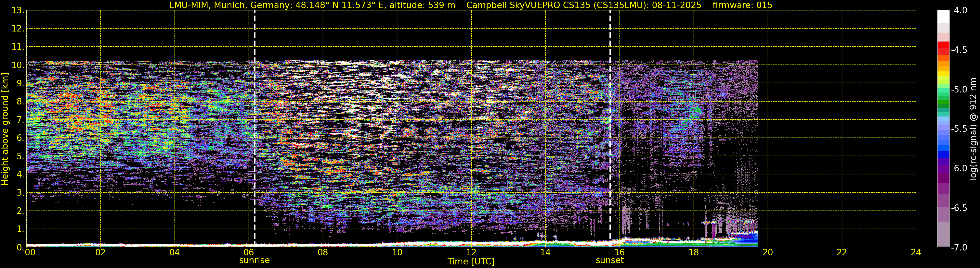Click the y-axis tick label '8.'
The height and width of the screenshot is (268, 980).
tap(20, 102)
